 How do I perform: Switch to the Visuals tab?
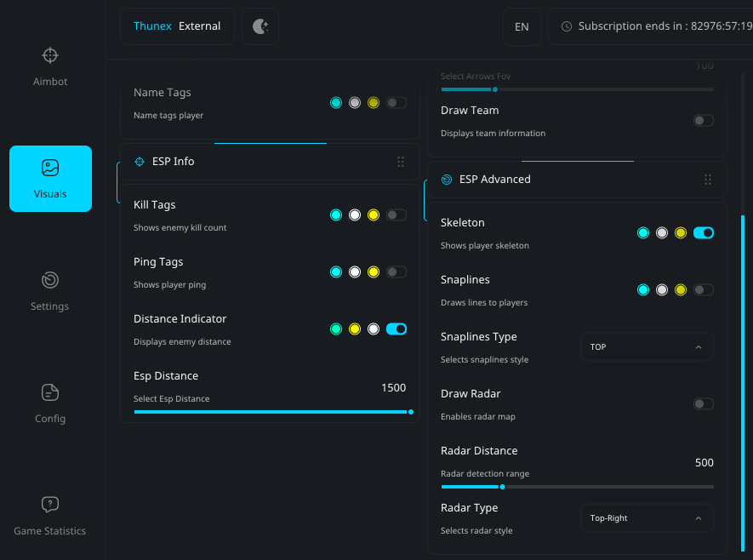pos(50,179)
